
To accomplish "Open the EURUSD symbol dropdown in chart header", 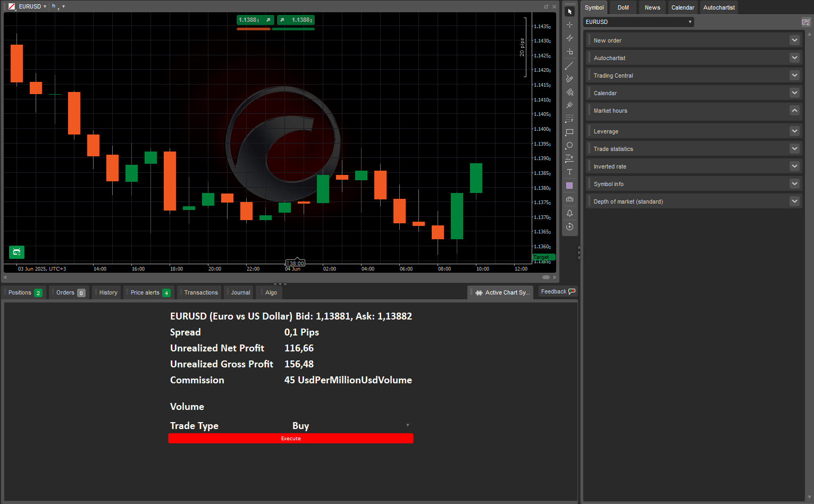I will 32,6.
